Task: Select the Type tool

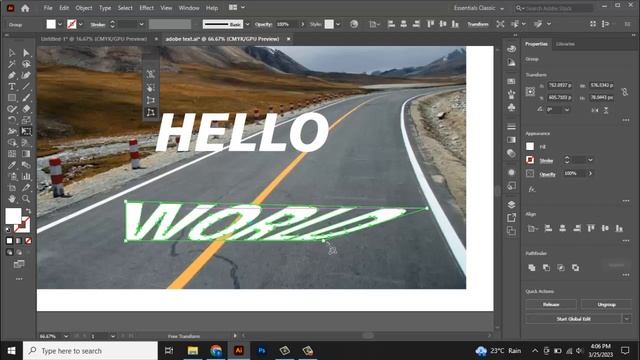Action: [12, 87]
